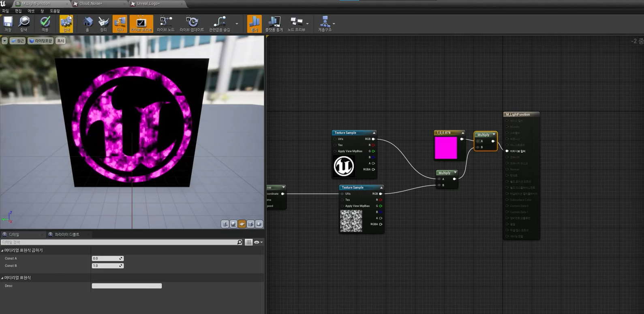The height and width of the screenshot is (314, 644).
Task: Click the Unreal Engine logo icon
Action: click(x=3, y=4)
